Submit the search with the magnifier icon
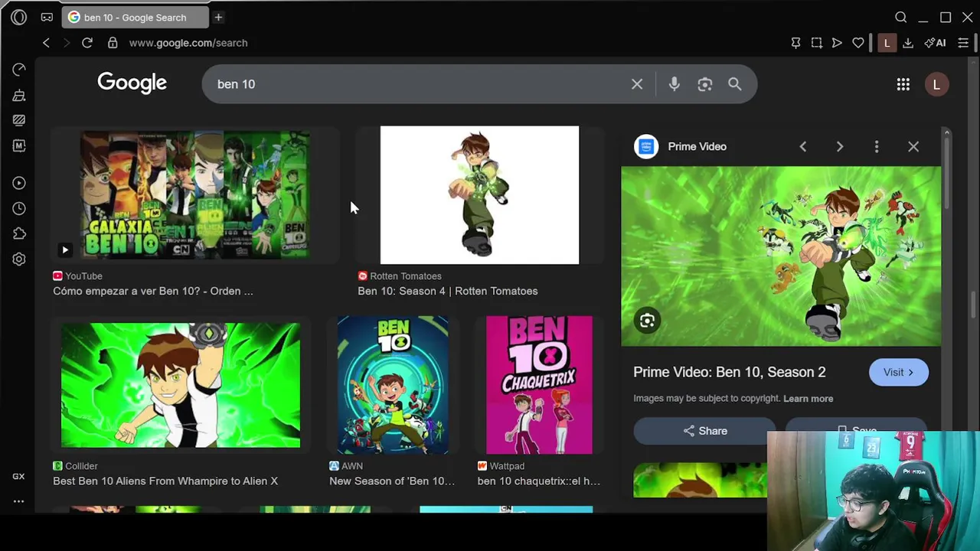The width and height of the screenshot is (980, 551). (x=735, y=84)
